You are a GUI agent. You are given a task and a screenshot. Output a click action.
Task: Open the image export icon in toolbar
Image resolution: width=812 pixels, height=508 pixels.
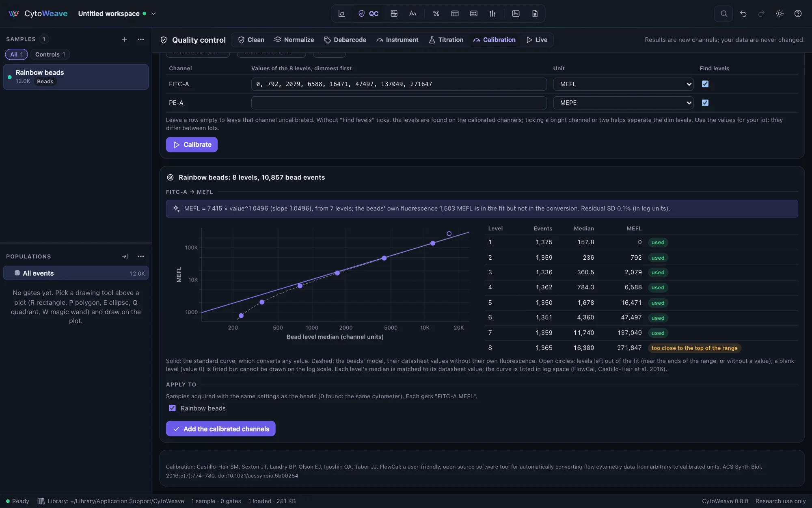tap(516, 13)
